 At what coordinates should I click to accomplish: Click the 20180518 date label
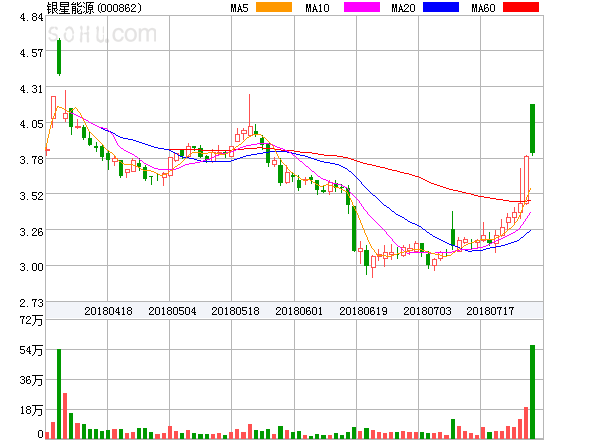click(x=235, y=311)
